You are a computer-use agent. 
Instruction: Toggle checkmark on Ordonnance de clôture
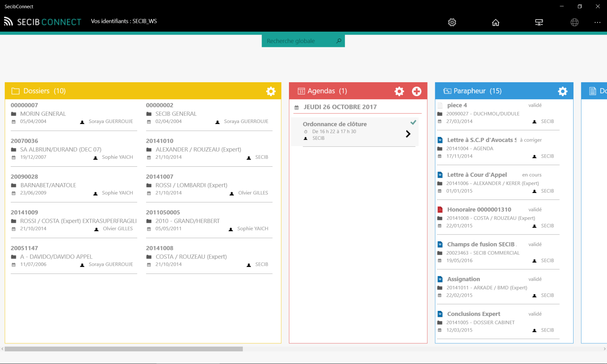pos(413,123)
